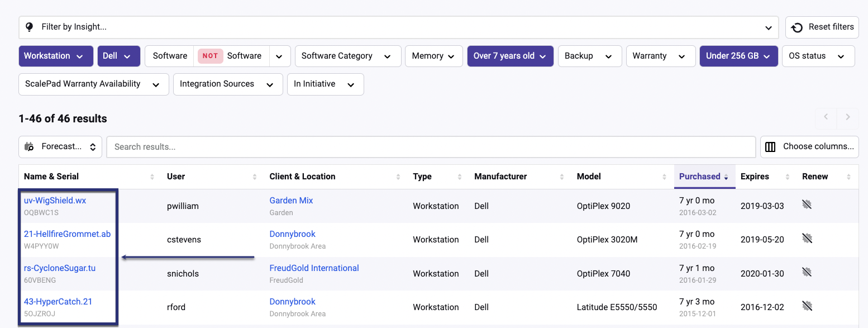Click renew unavailable icon for 43-HyperCatch.21

pyautogui.click(x=807, y=306)
